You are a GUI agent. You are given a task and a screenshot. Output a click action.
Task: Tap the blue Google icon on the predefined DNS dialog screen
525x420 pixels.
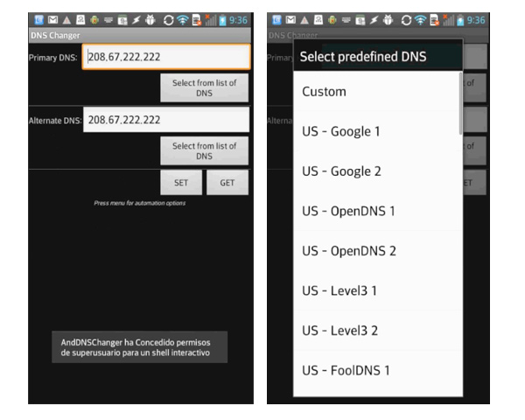tap(276, 20)
